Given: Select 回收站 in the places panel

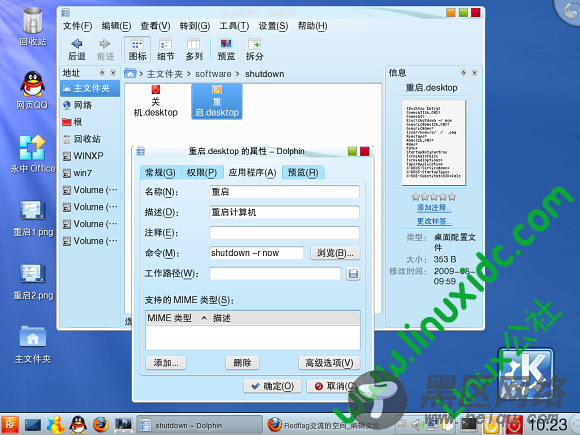Looking at the screenshot, I should tap(90, 139).
